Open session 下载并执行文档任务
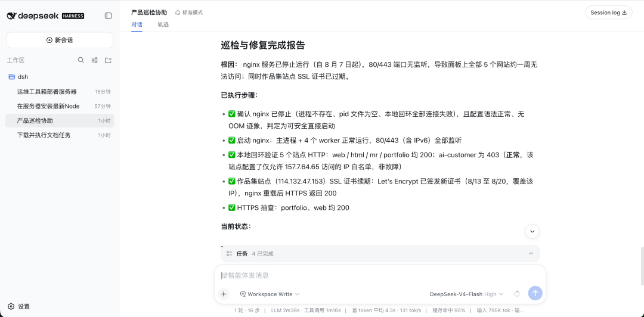 [x=60, y=135]
